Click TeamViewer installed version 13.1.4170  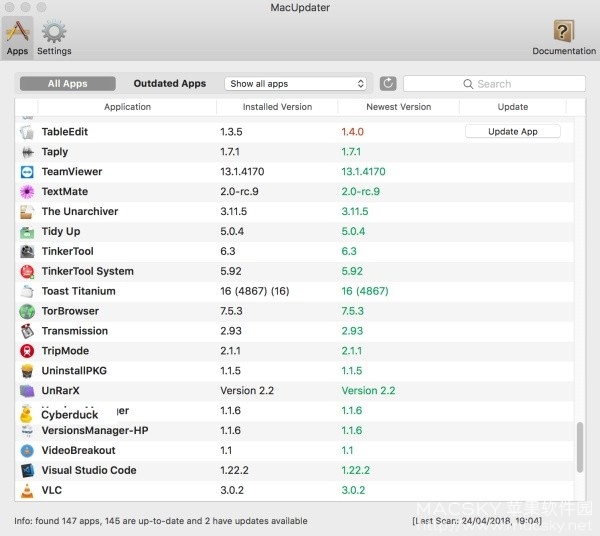(242, 172)
